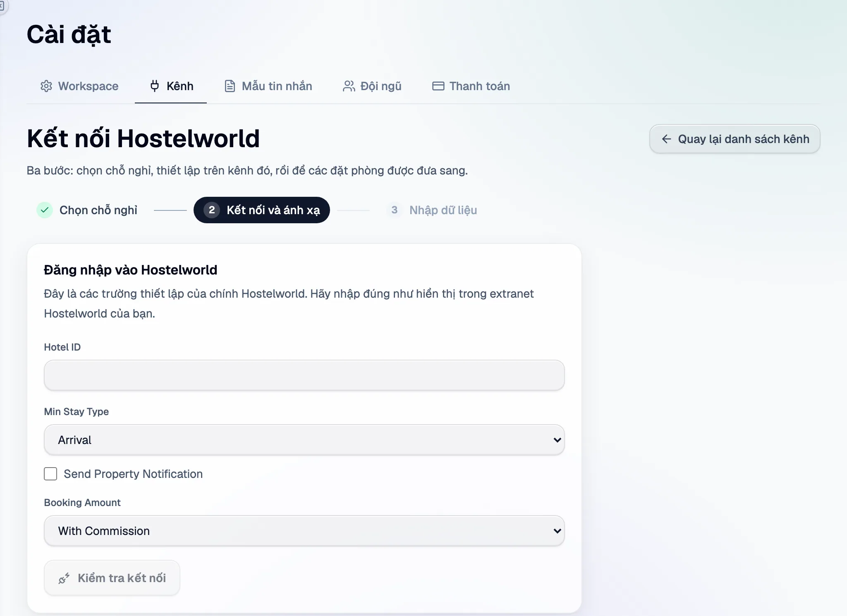
Task: Click the card icon beside Thanh toán
Action: [438, 86]
